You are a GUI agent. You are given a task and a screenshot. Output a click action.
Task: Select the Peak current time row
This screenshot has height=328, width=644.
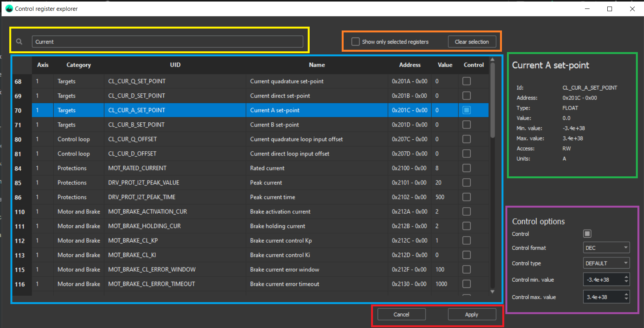tap(272, 197)
